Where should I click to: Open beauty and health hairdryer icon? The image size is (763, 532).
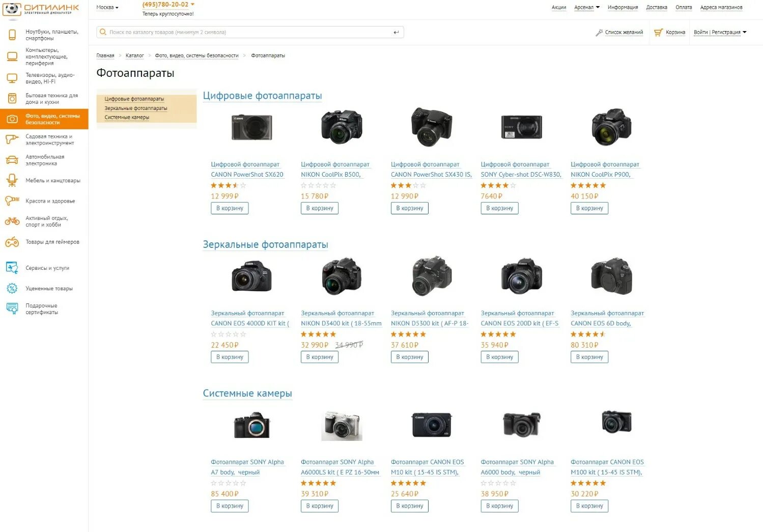pyautogui.click(x=12, y=201)
